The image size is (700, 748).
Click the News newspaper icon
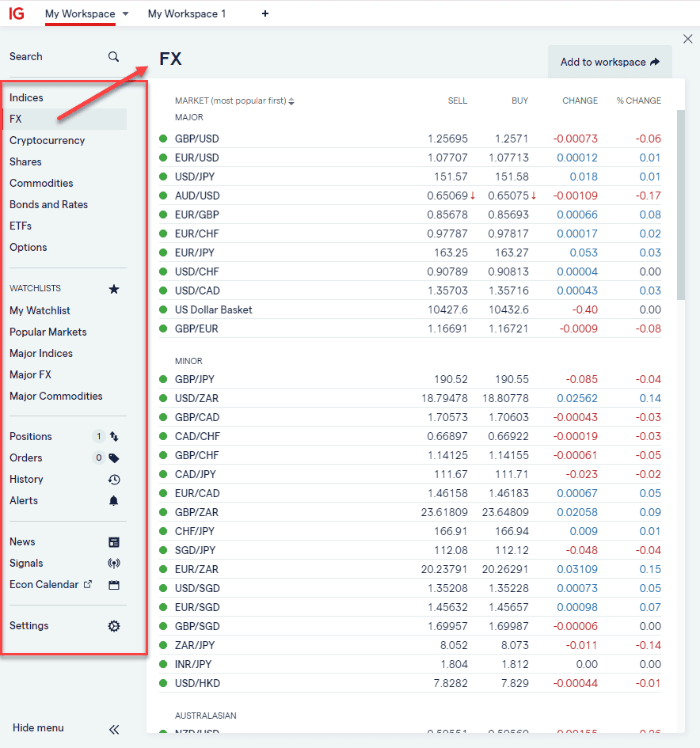(114, 542)
